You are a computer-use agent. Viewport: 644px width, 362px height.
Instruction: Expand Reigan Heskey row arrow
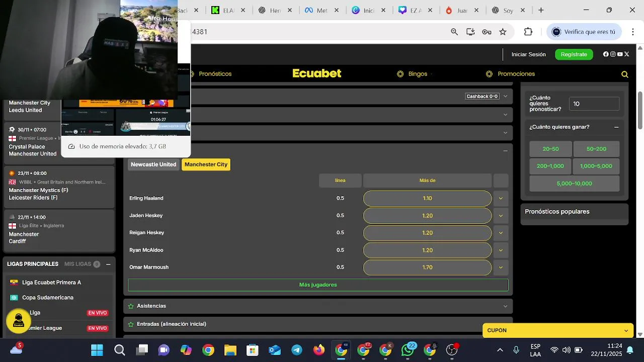click(x=501, y=233)
